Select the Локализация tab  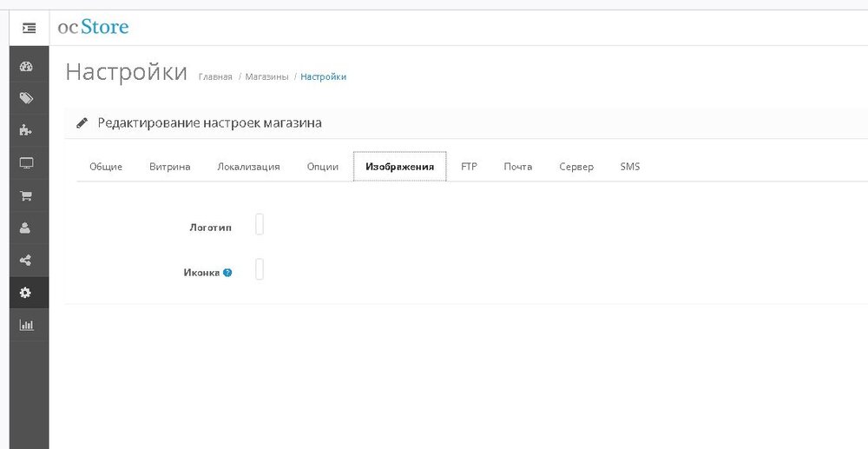(248, 167)
